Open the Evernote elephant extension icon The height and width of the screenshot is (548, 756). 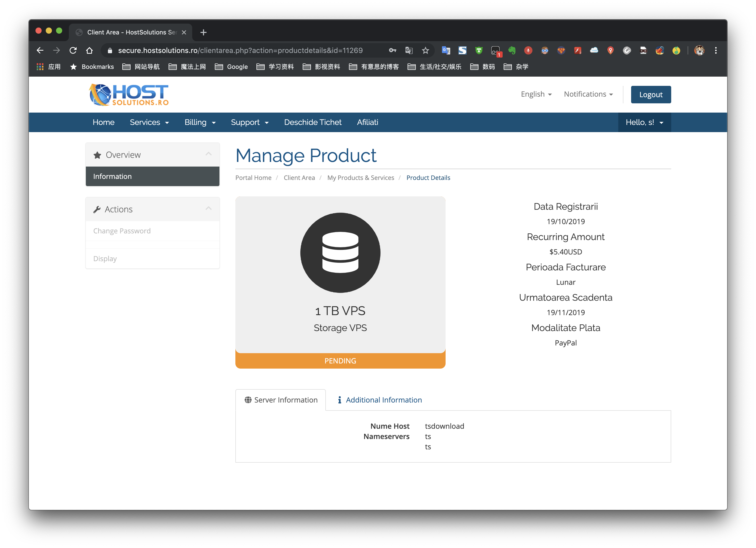[512, 50]
